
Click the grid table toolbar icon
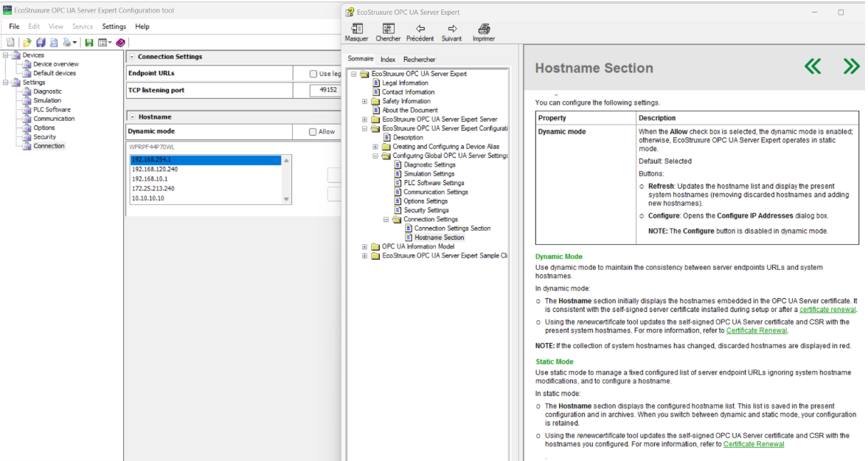coord(103,43)
